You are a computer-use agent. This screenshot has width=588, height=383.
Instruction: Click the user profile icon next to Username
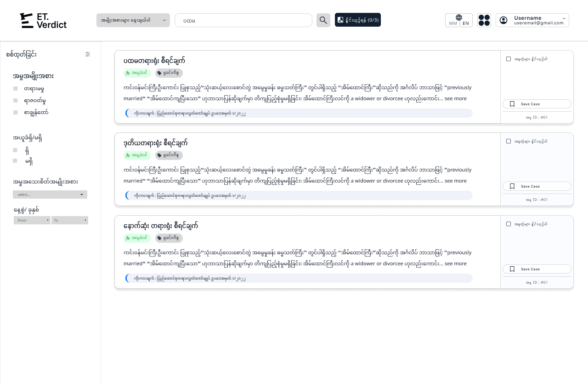(503, 20)
